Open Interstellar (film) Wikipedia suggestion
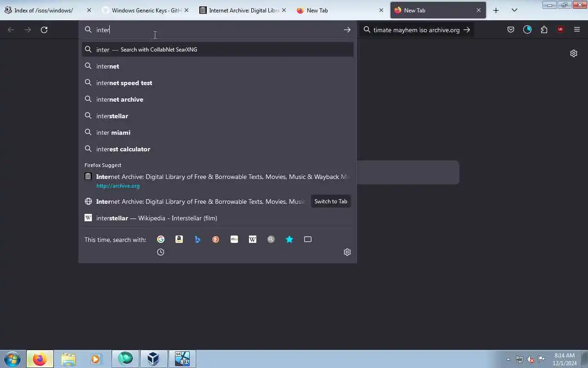 [218, 218]
